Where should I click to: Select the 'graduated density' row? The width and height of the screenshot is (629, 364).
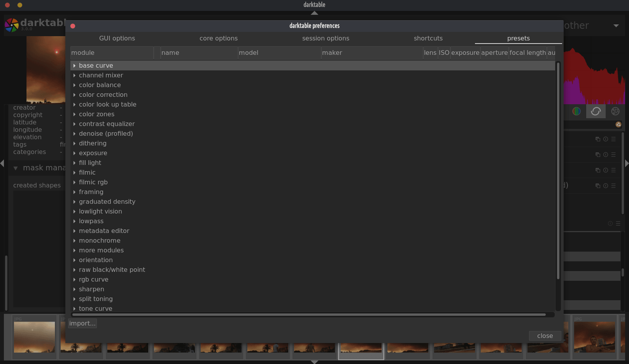313,202
